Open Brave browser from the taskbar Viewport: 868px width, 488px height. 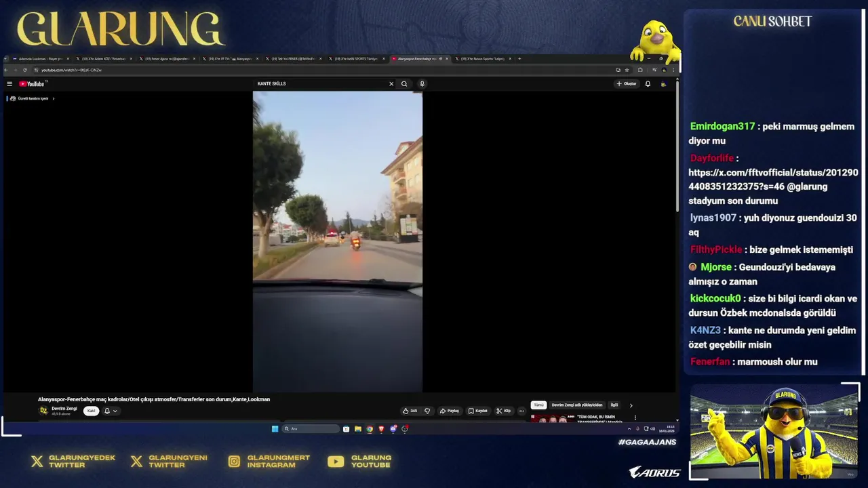coord(381,429)
